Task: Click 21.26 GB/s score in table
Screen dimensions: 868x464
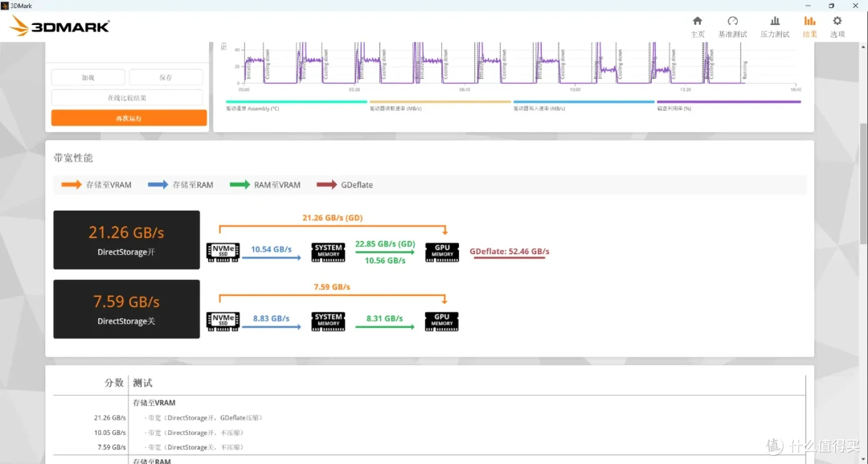Action: coord(109,417)
